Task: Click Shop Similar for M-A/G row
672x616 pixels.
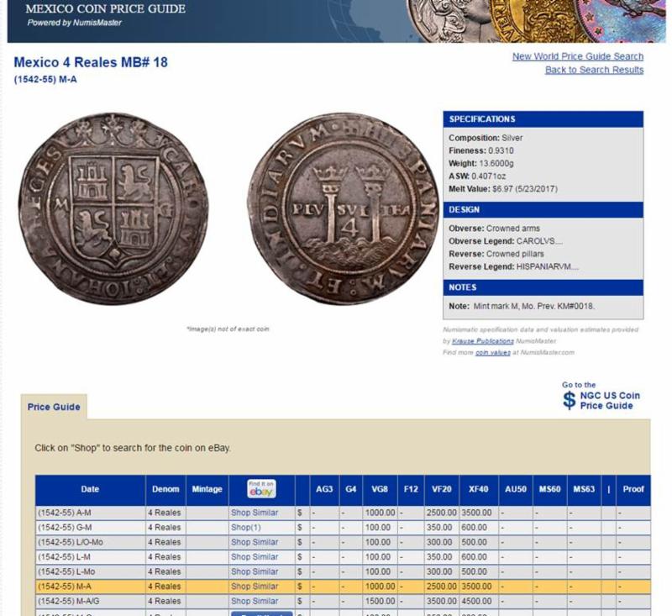Action: [x=255, y=601]
